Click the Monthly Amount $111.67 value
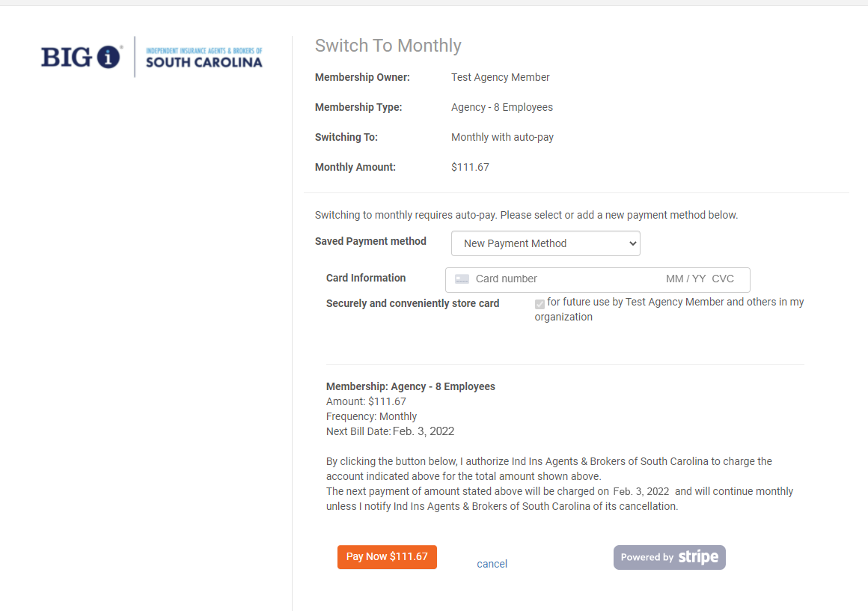868x611 pixels. click(x=470, y=167)
